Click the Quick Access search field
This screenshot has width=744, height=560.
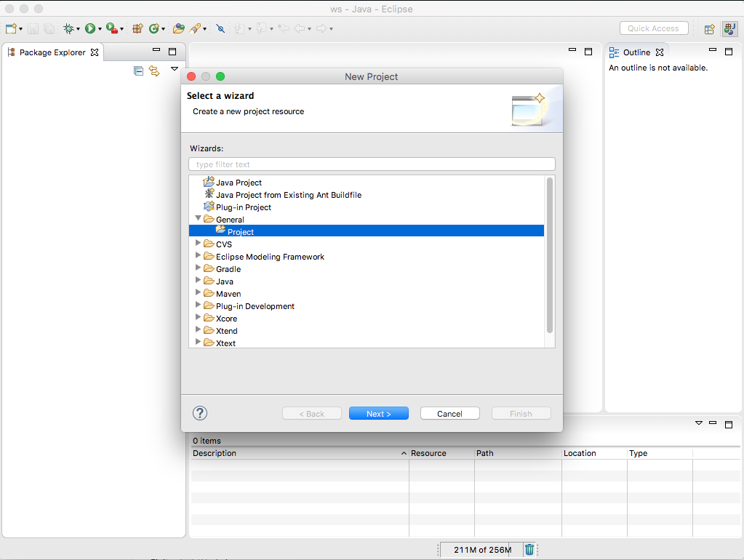click(654, 28)
